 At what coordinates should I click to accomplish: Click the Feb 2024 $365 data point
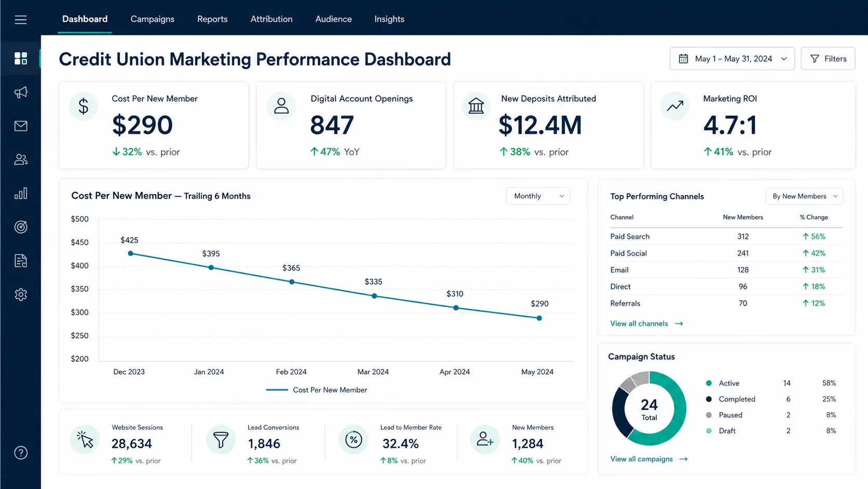(292, 282)
